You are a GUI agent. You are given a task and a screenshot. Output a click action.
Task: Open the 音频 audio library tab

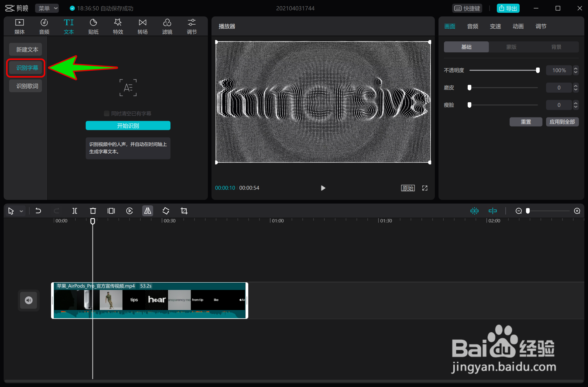[44, 26]
